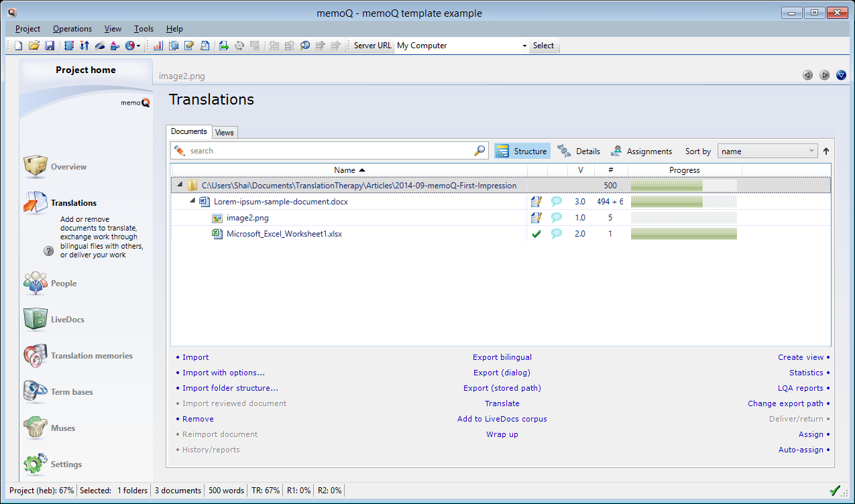This screenshot has width=855, height=504.
Task: Click the colored globe toolbar icon
Action: point(130,46)
